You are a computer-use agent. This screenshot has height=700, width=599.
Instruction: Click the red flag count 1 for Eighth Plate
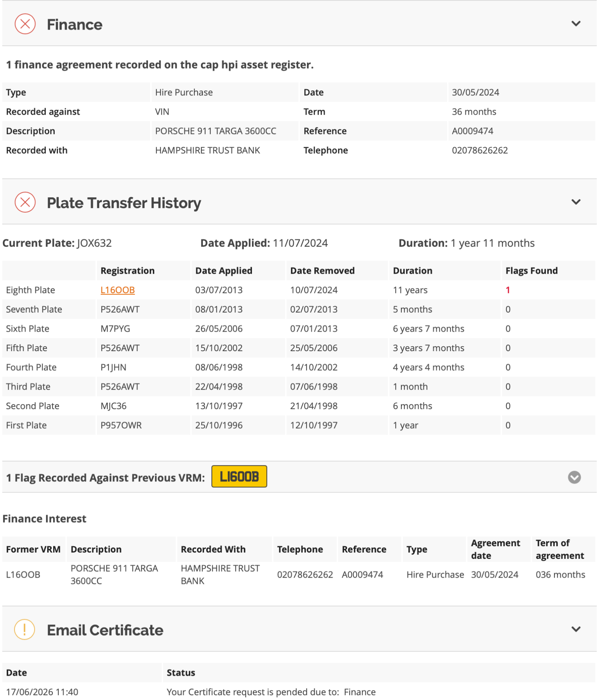[x=507, y=290]
